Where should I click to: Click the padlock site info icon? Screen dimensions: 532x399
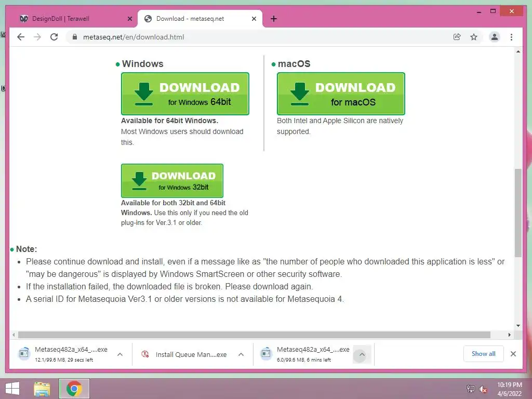coord(75,37)
